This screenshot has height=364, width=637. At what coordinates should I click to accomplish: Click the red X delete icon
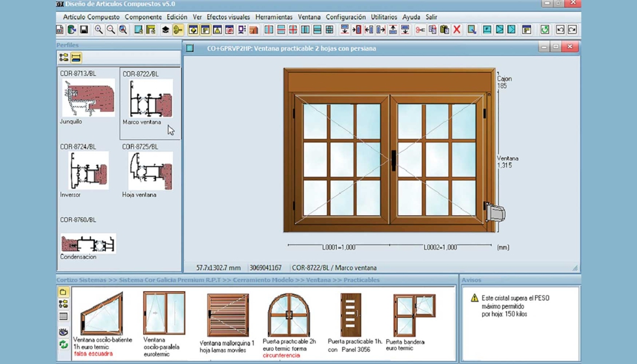457,30
